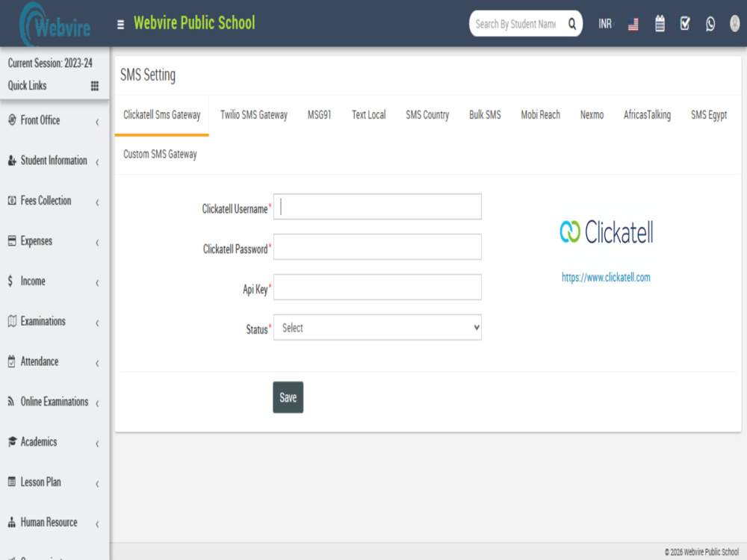Open the Quick Links grid icon
The image size is (747, 560).
tap(95, 86)
